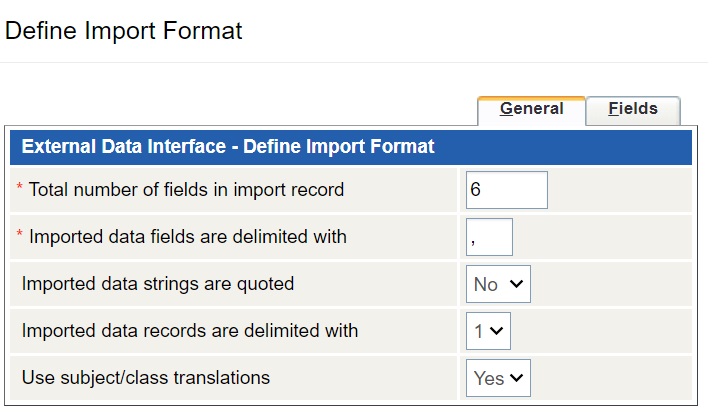The width and height of the screenshot is (715, 415).
Task: Click the total number of fields input
Action: 506,189
